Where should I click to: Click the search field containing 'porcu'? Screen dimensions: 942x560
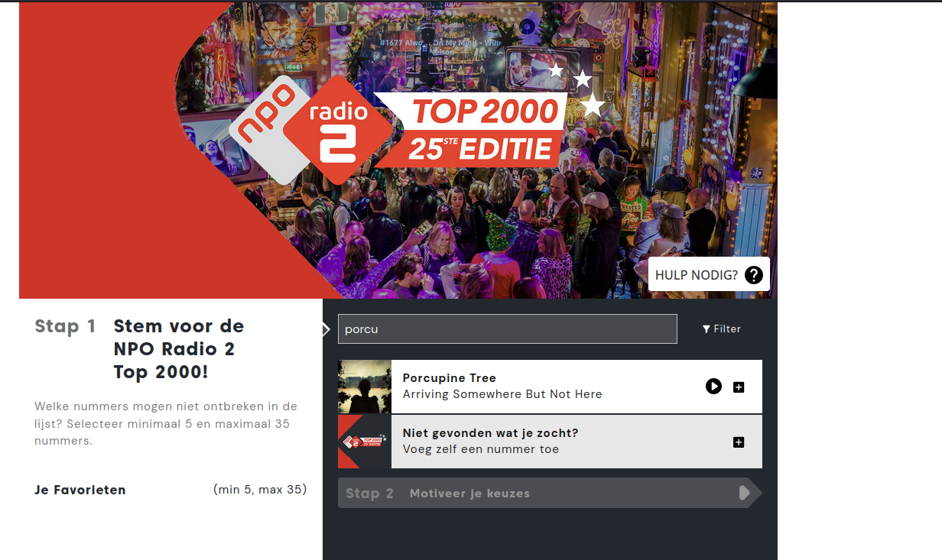point(508,329)
